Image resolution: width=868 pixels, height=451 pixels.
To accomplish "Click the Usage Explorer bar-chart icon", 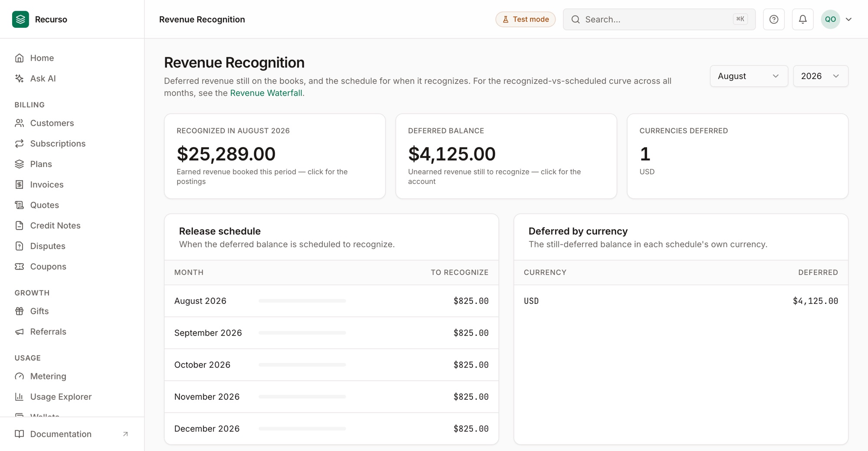I will tap(19, 397).
